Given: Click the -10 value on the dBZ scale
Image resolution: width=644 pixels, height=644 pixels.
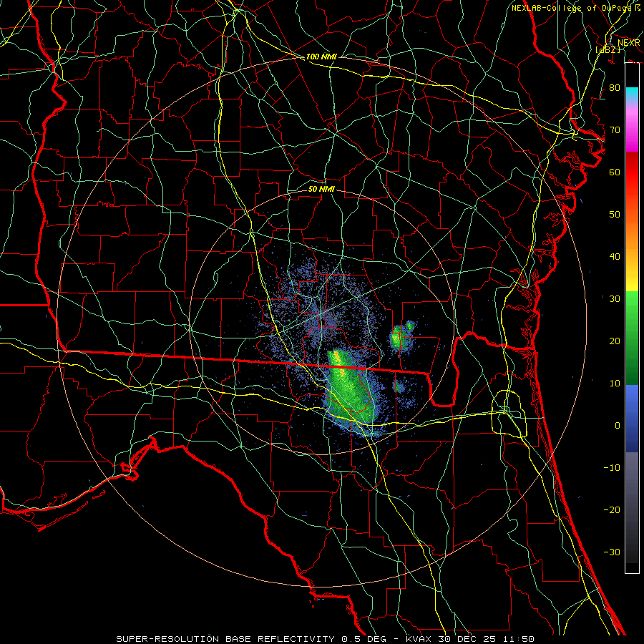Looking at the screenshot, I should [612, 467].
